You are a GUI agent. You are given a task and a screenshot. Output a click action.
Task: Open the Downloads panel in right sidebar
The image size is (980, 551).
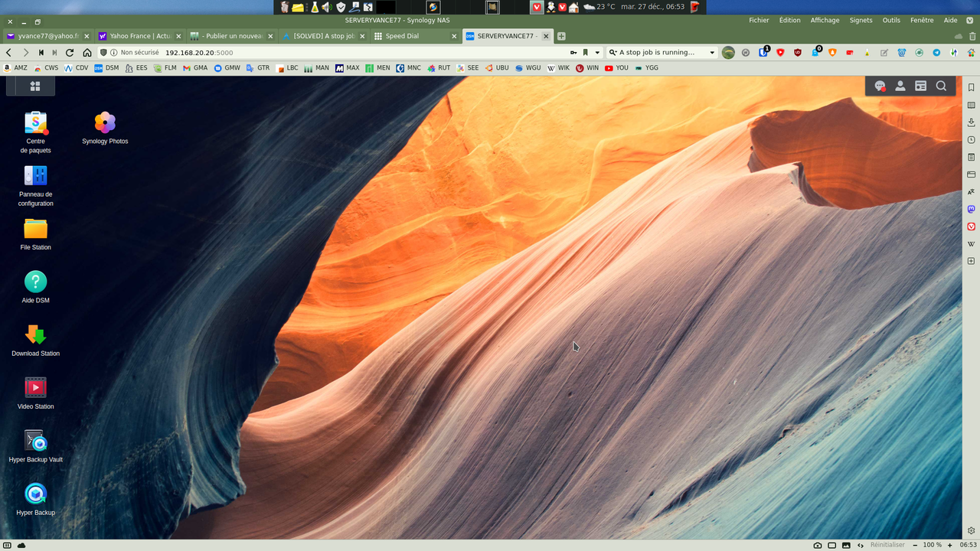click(971, 122)
